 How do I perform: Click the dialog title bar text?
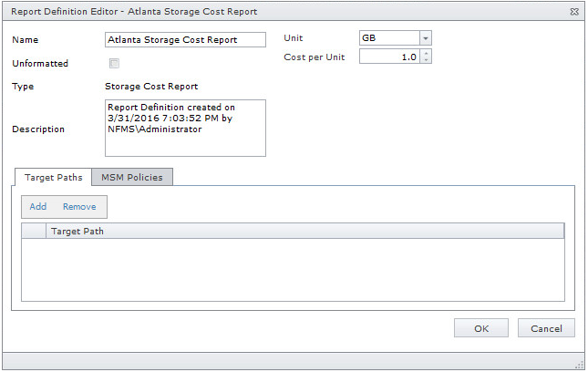134,12
